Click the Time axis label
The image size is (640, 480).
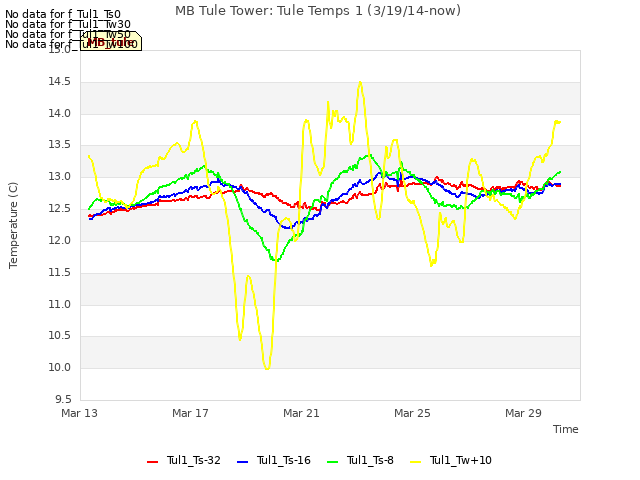pos(565,429)
